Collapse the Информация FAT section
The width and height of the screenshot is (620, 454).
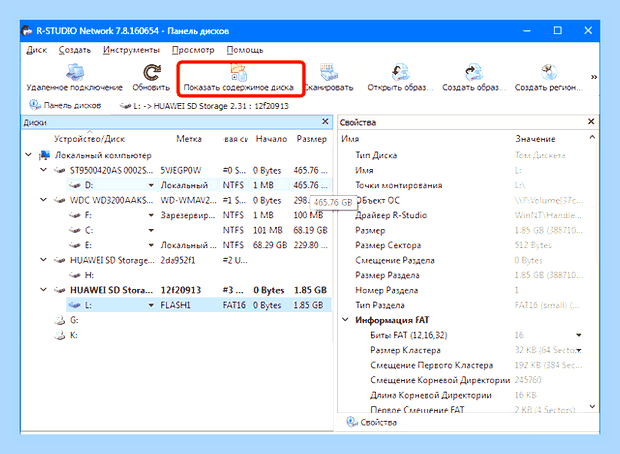click(345, 320)
